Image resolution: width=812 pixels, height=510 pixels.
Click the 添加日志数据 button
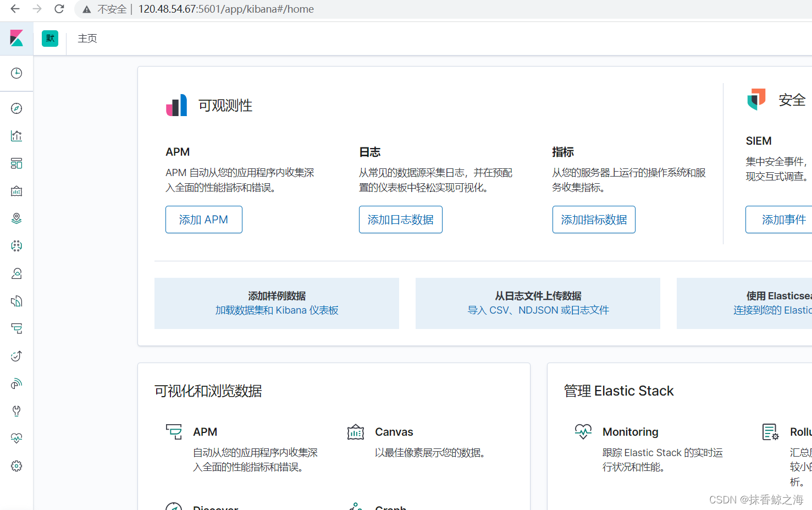pyautogui.click(x=401, y=220)
